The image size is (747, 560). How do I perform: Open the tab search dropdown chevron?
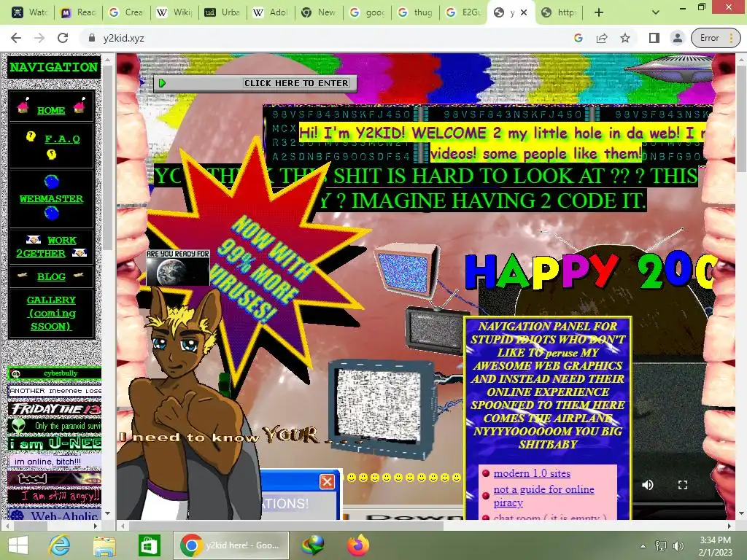[656, 12]
